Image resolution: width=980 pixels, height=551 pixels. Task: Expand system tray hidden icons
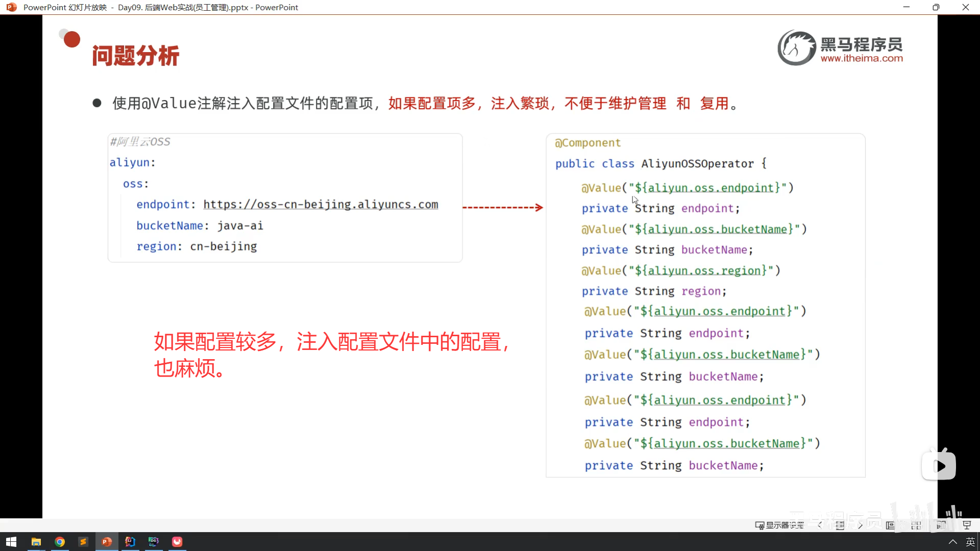click(x=952, y=541)
